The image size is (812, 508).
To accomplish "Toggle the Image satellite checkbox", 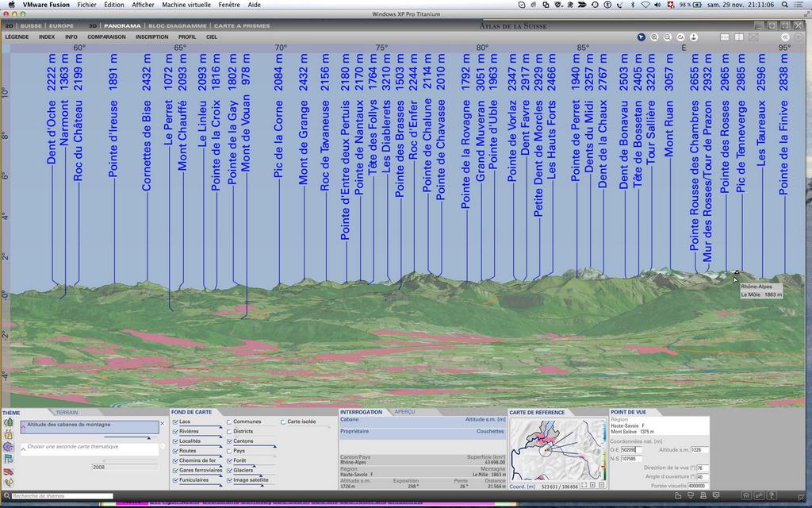I will [x=229, y=479].
